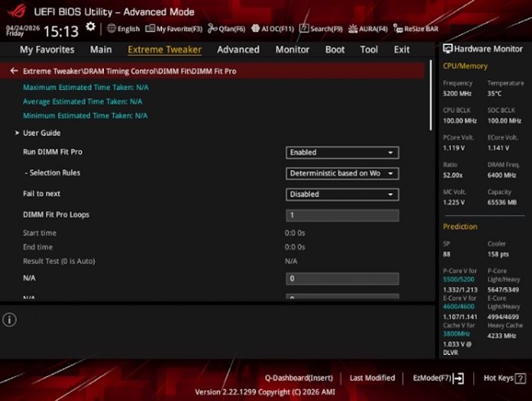Image resolution: width=532 pixels, height=401 pixels.
Task: Click Result Test (0 is Auto) label
Action: pyautogui.click(x=59, y=261)
